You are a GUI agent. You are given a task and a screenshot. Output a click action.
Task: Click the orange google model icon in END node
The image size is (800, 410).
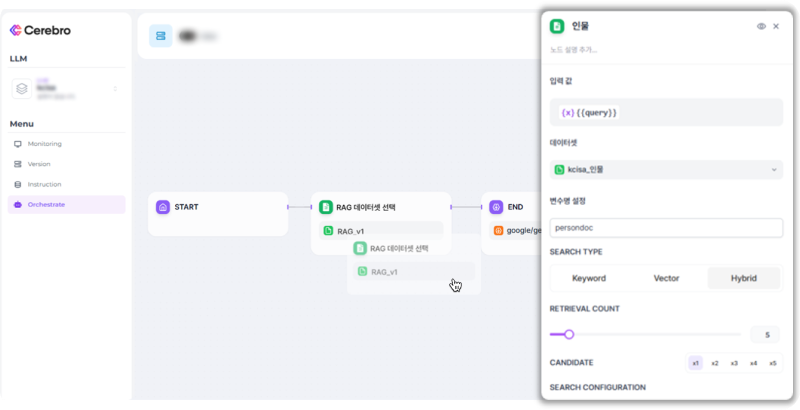click(498, 230)
